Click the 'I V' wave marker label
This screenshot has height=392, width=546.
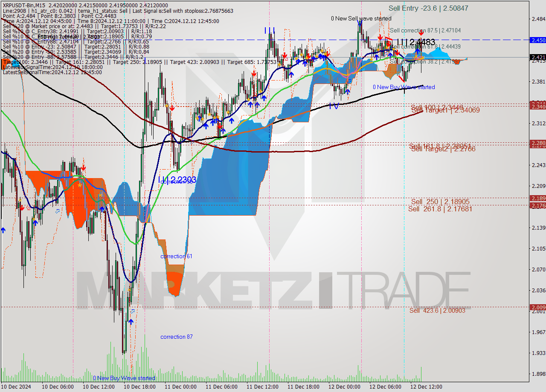pyautogui.click(x=334, y=106)
